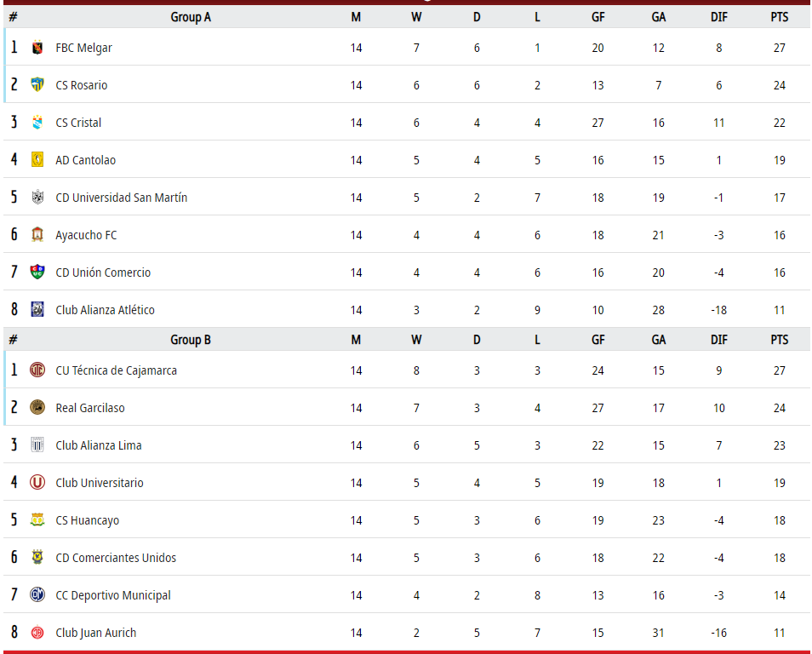Viewport: 812px width, 654px height.
Task: Sort Group B by GF column
Action: (x=598, y=340)
